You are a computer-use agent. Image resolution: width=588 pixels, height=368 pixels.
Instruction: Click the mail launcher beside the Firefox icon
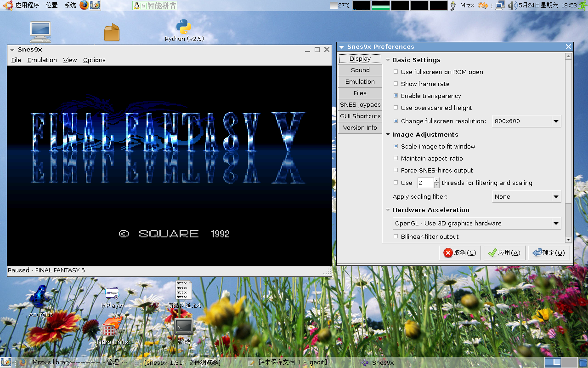(95, 6)
